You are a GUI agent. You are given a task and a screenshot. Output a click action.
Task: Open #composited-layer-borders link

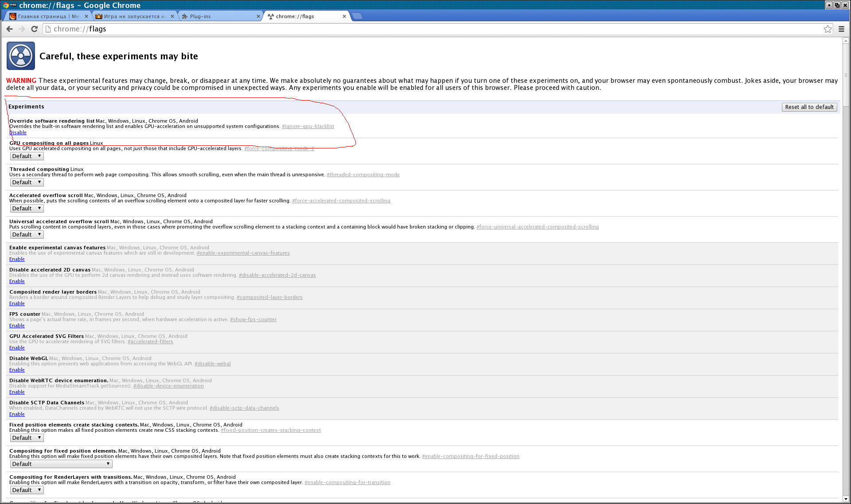269,297
